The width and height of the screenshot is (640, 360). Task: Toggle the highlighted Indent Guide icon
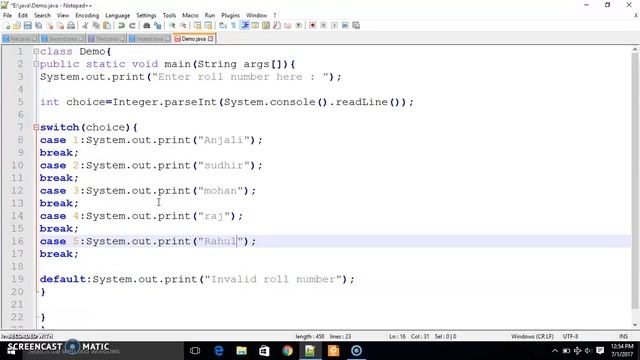[x=245, y=25]
